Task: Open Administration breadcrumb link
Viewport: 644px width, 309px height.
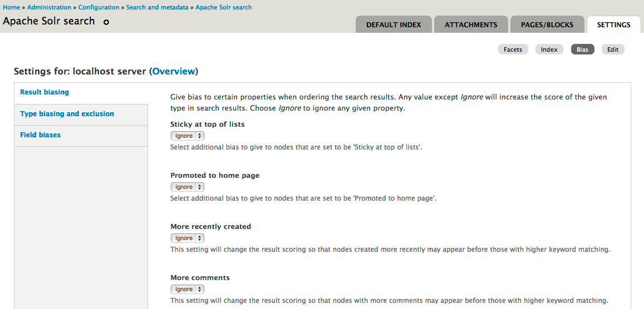Action: tap(49, 7)
